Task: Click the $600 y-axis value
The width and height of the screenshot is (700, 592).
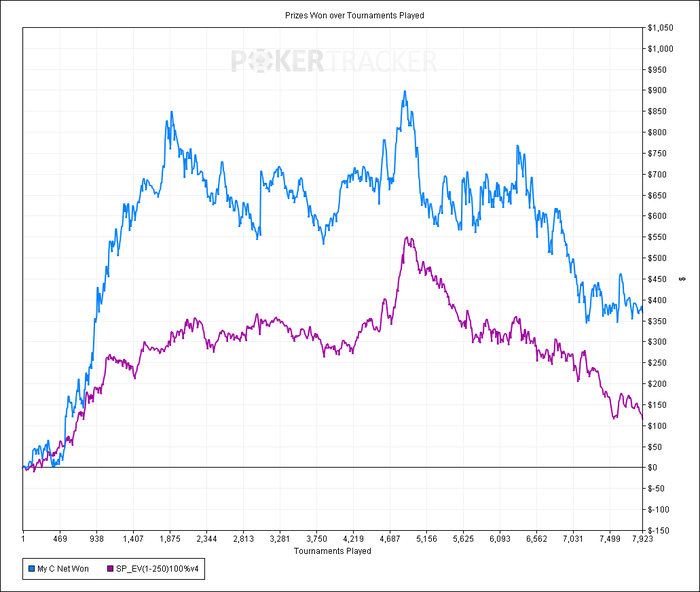Action: (x=657, y=216)
